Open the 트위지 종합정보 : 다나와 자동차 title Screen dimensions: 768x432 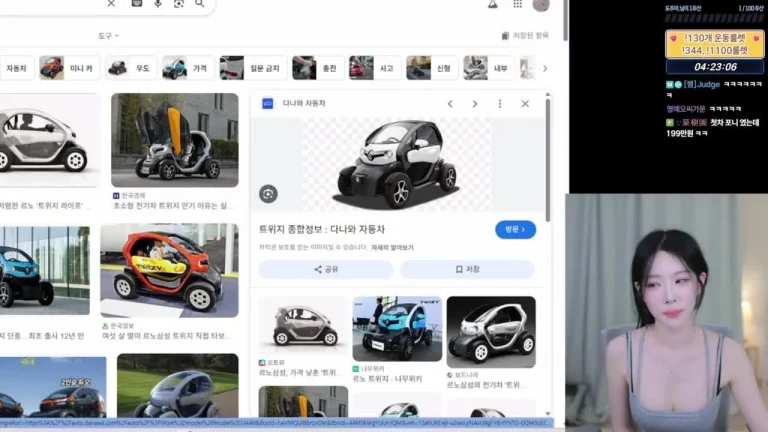[x=321, y=229]
